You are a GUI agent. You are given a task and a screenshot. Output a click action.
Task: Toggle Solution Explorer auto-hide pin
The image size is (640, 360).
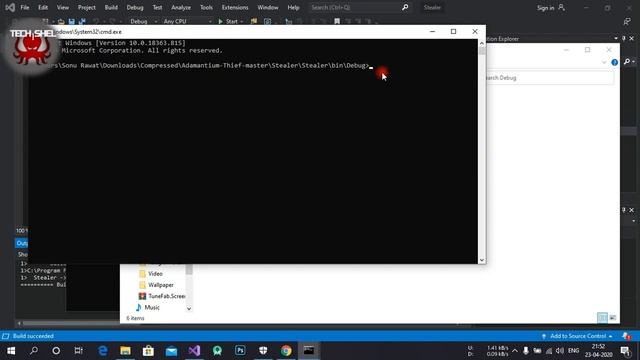pyautogui.click(x=624, y=38)
